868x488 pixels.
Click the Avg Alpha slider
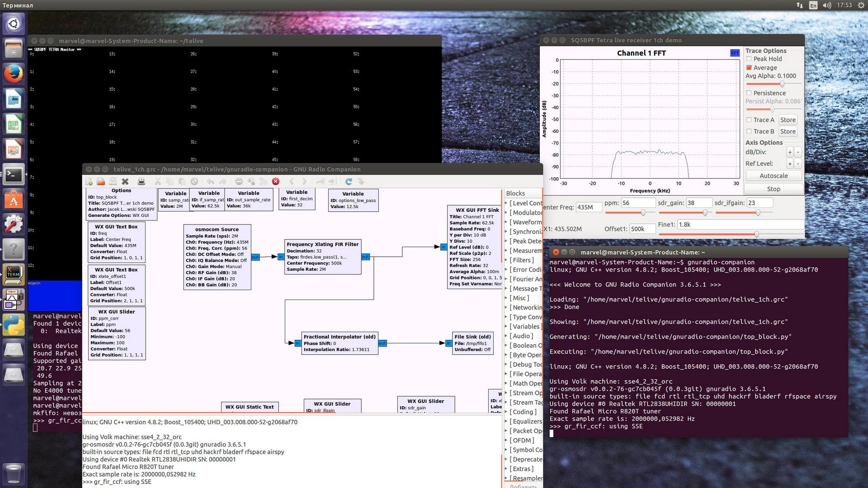coord(774,84)
